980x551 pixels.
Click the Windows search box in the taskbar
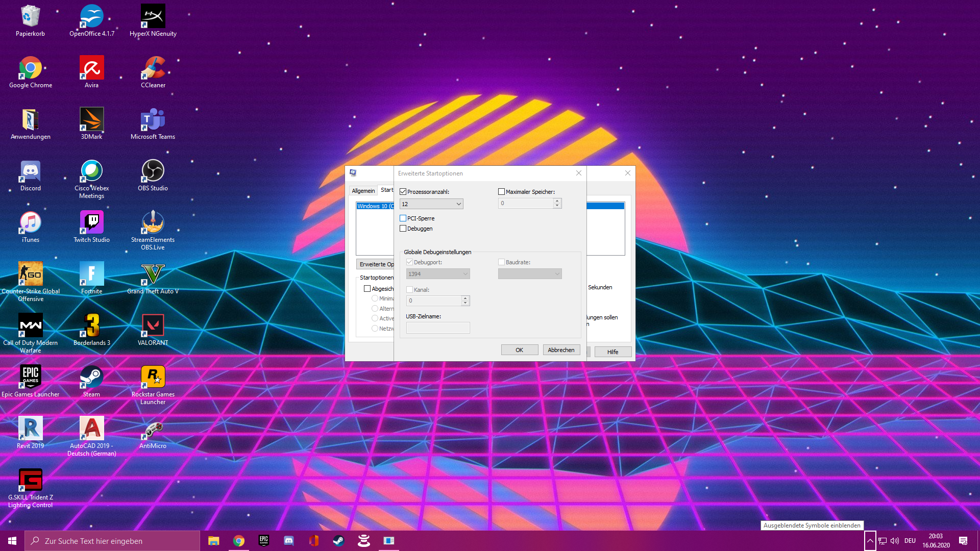coord(112,541)
